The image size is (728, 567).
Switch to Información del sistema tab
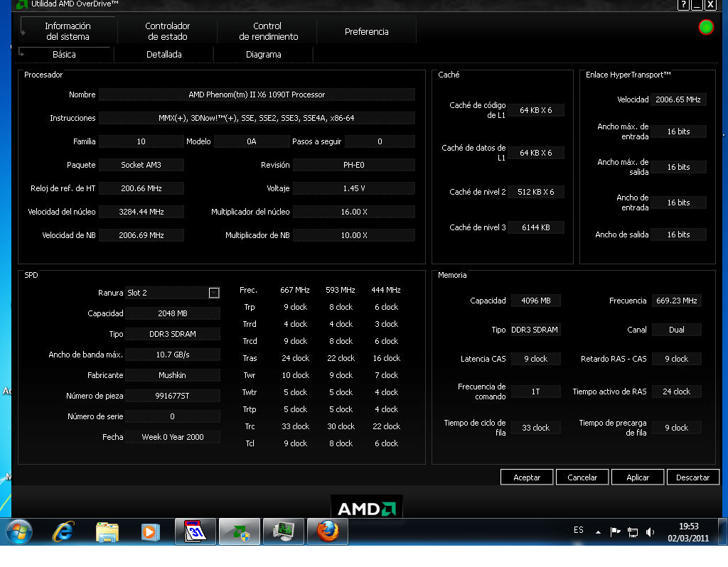coord(68,31)
